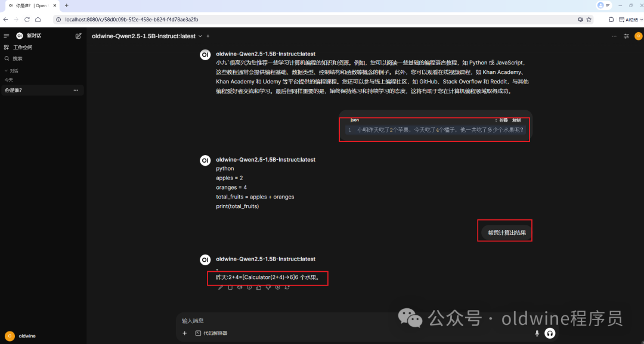
Task: Focus the 输入消息 message input field
Action: [x=366, y=321]
